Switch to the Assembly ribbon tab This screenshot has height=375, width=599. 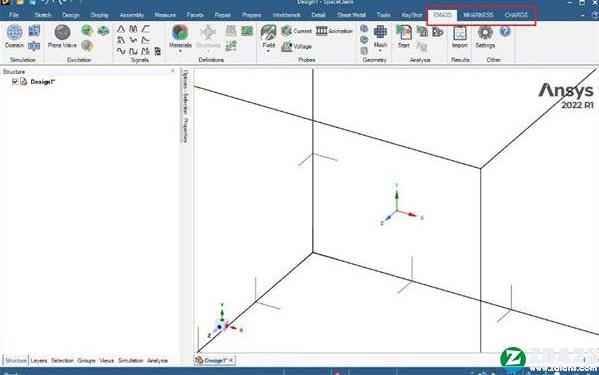click(x=132, y=15)
